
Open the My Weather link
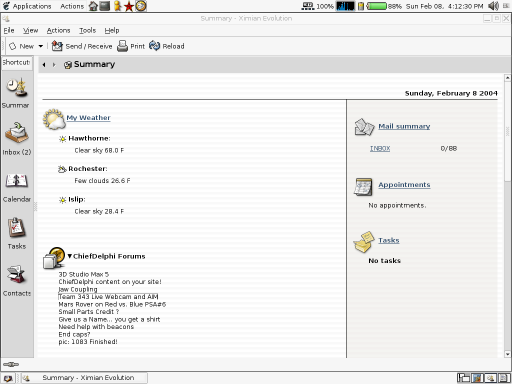pos(88,118)
